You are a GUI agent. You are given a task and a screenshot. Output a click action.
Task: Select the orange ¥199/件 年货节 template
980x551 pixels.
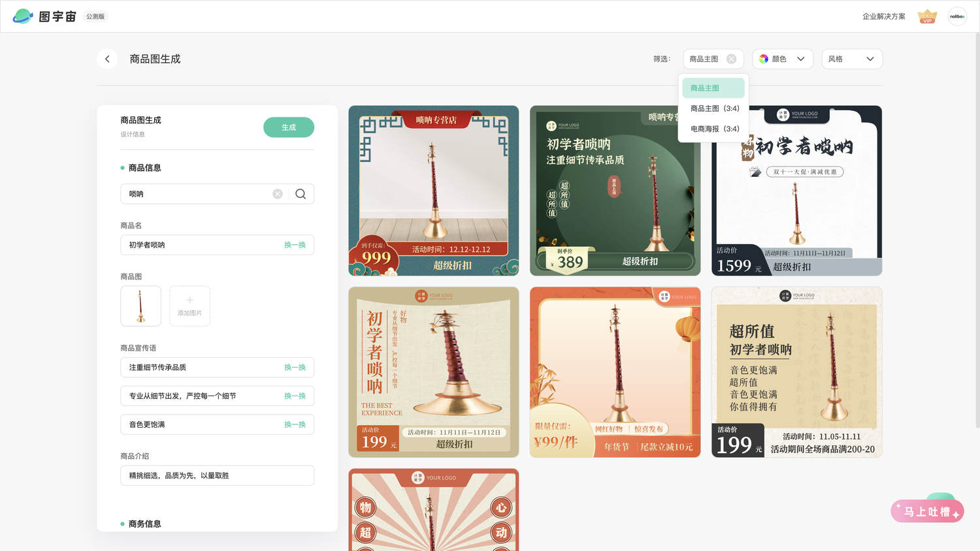pyautogui.click(x=615, y=372)
